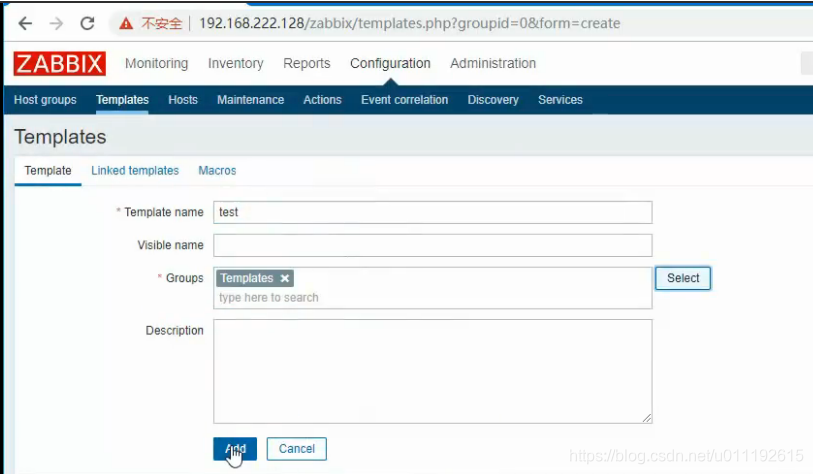The width and height of the screenshot is (813, 474).
Task: Open the Configuration menu
Action: click(390, 63)
